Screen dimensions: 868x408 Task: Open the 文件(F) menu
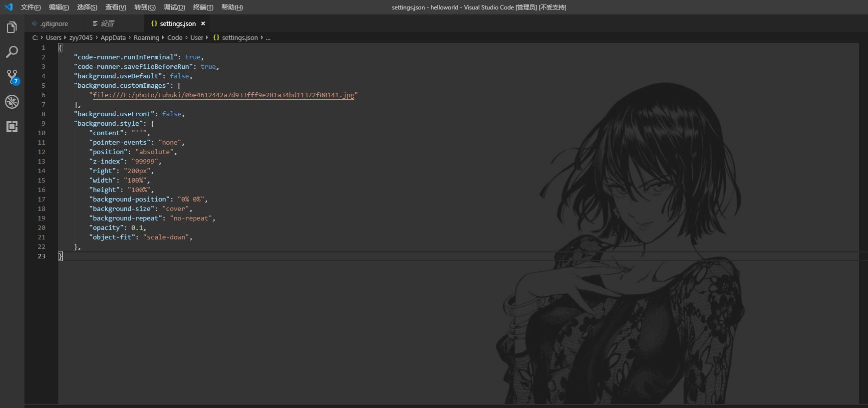coord(30,7)
